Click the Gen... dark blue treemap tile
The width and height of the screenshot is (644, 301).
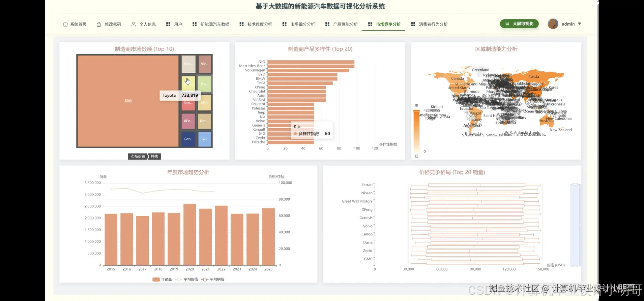188,139
